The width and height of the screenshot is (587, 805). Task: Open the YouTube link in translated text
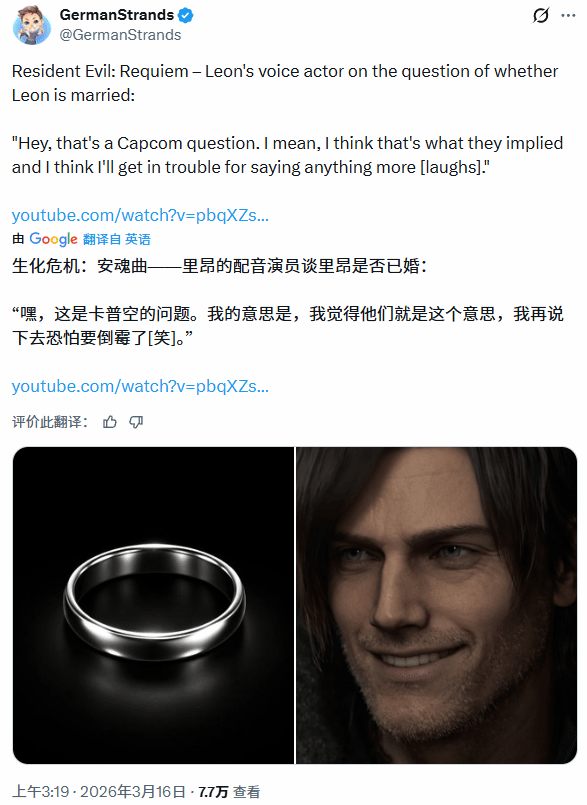tap(140, 386)
